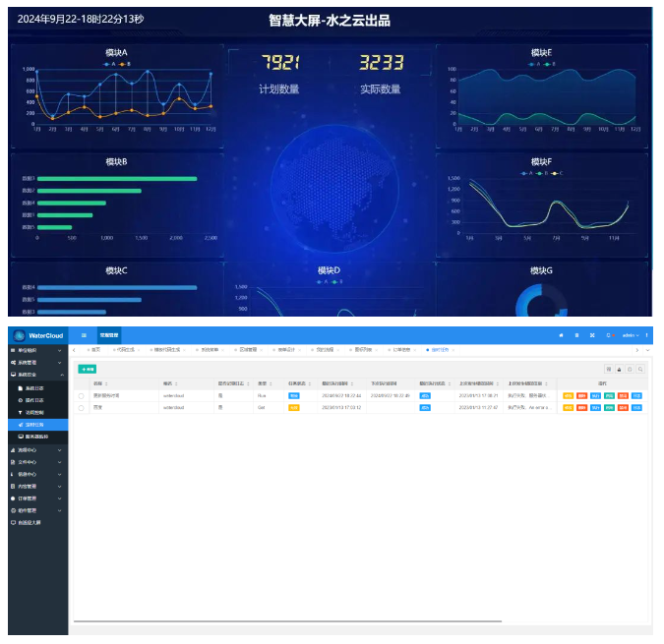Click the red delete button in Run row
This screenshot has height=644, width=664.
tap(581, 395)
